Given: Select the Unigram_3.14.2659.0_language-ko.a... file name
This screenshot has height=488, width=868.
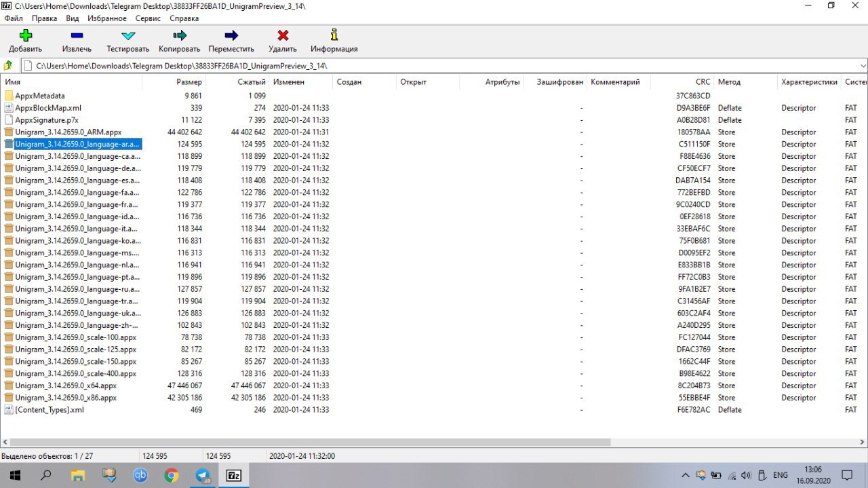Looking at the screenshot, I should click(78, 241).
